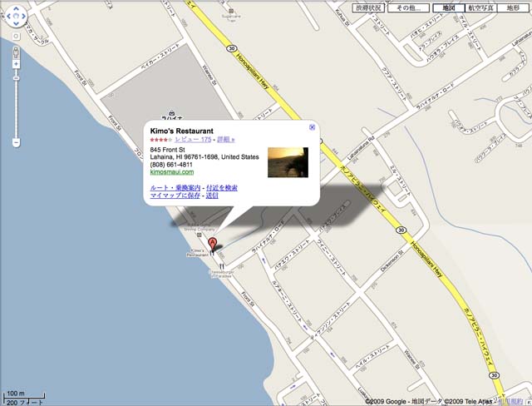Click the マイマップに保存 save link
The image size is (532, 406).
tap(175, 196)
